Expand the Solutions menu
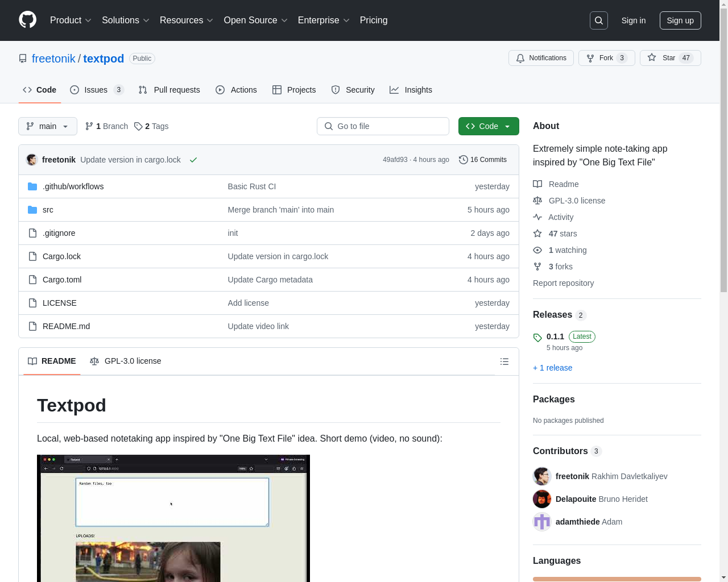The height and width of the screenshot is (582, 728). tap(126, 20)
